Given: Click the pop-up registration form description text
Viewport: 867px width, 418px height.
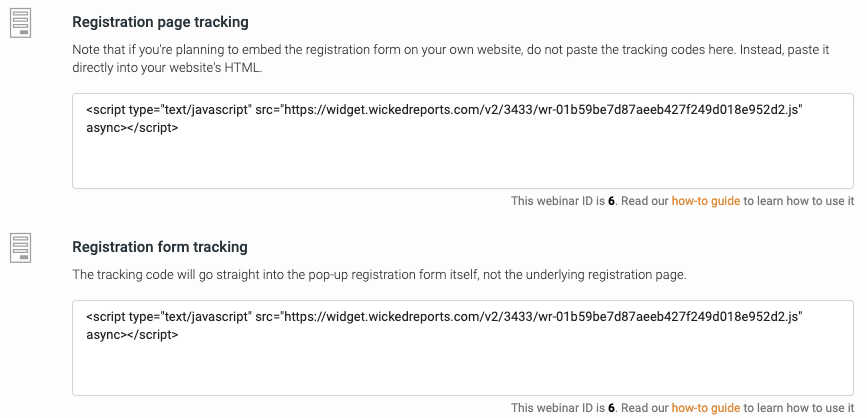Looking at the screenshot, I should [379, 275].
